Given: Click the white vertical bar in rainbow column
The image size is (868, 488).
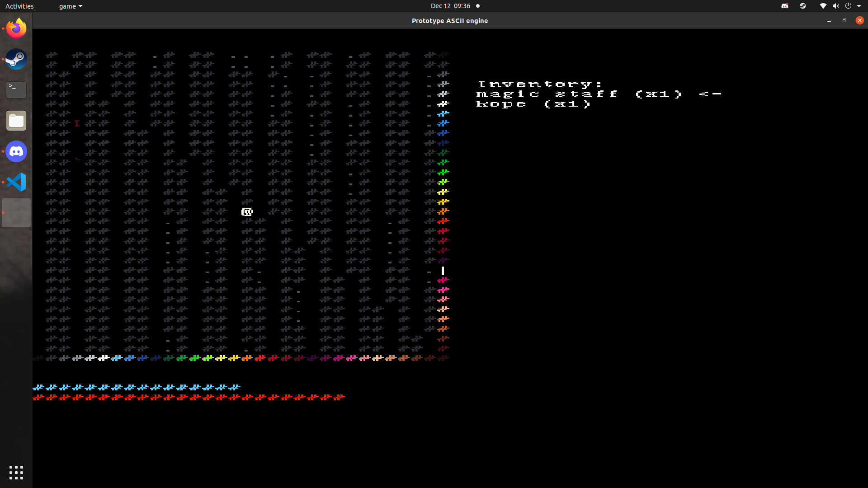Looking at the screenshot, I should point(443,270).
